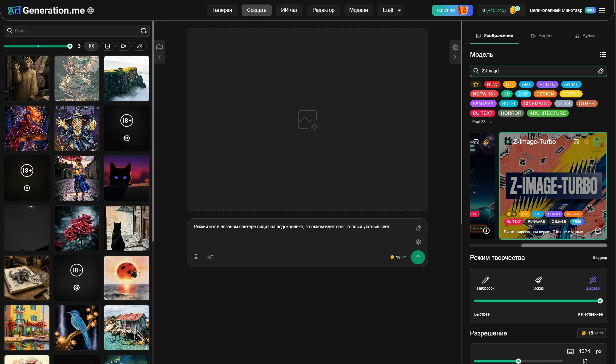This screenshot has height=364, width=616.
Task: Submit the prompt with the green arrow button
Action: tap(418, 257)
